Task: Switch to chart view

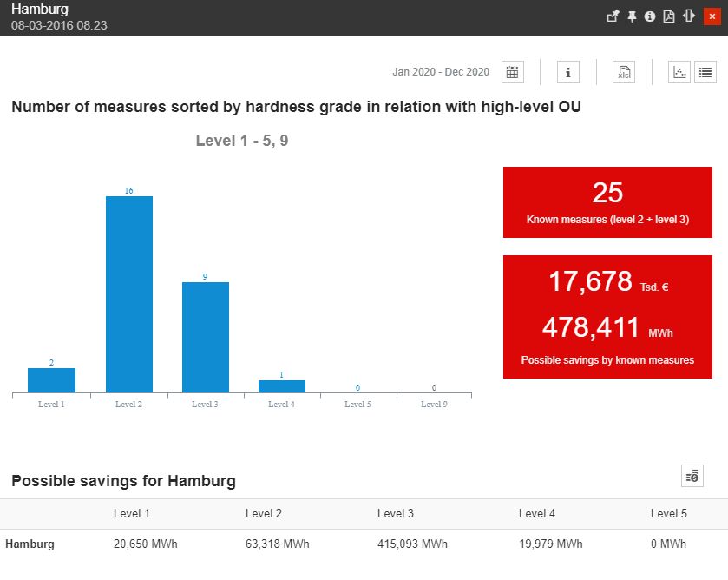Action: [679, 72]
